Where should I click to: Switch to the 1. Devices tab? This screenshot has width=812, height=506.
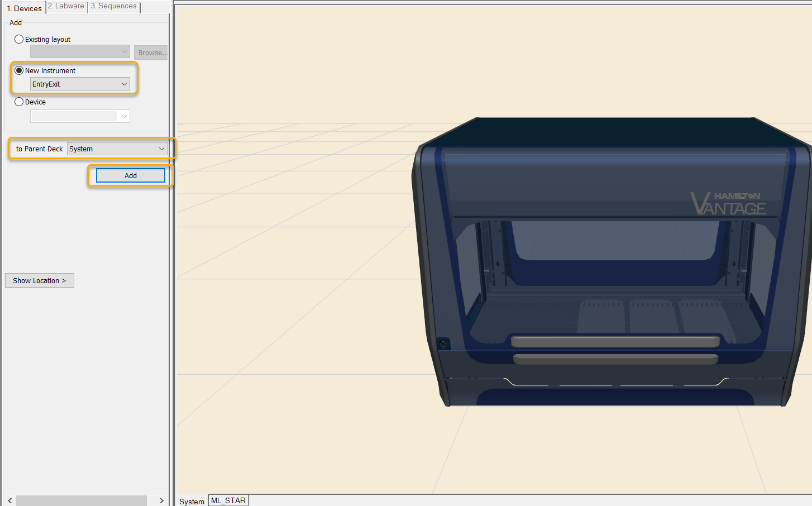24,8
